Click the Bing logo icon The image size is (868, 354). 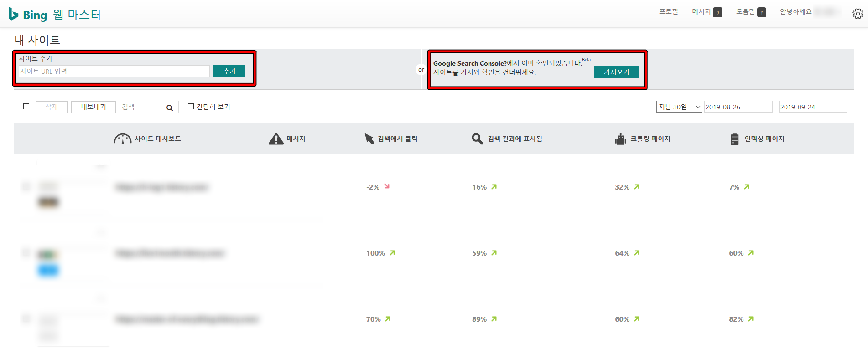[x=14, y=14]
